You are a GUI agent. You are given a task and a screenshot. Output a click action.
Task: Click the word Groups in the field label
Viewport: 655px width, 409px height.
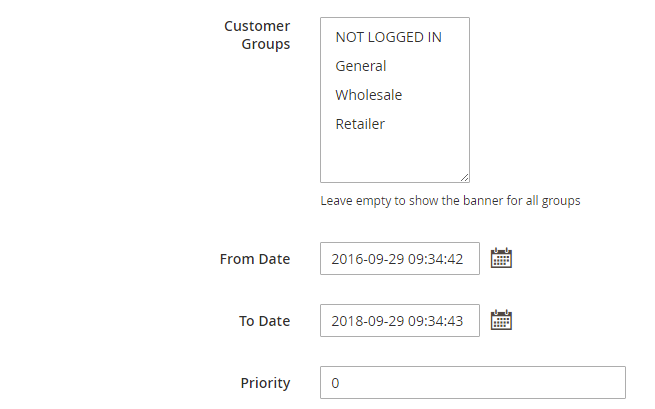click(x=266, y=44)
